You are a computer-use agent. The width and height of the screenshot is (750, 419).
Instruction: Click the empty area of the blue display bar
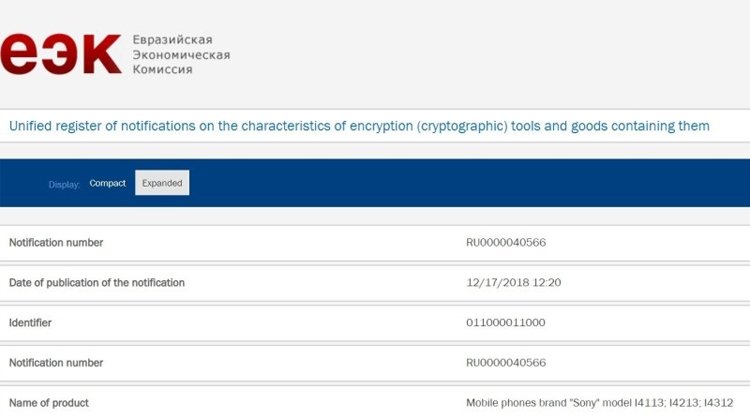coord(469,183)
